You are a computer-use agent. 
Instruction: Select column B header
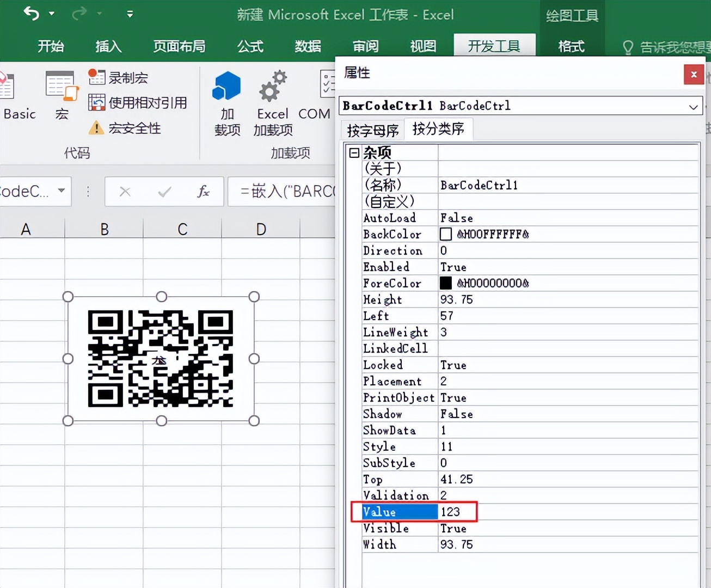104,229
